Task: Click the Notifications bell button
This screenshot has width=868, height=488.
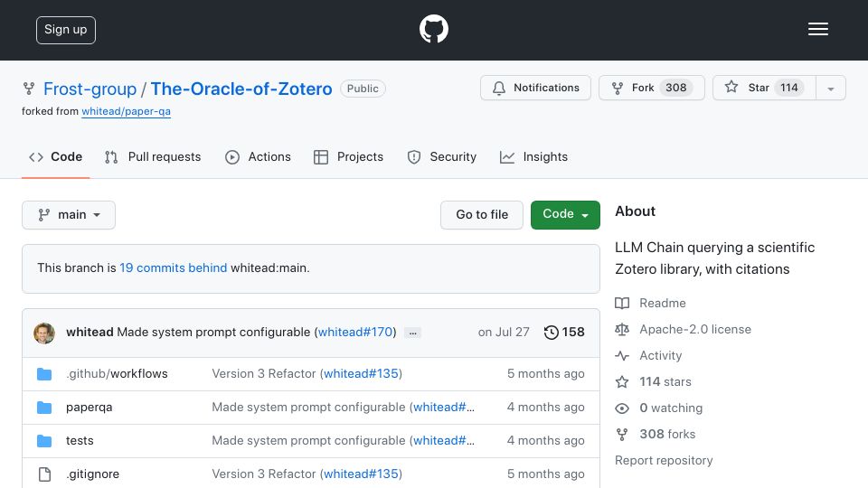Action: (535, 88)
